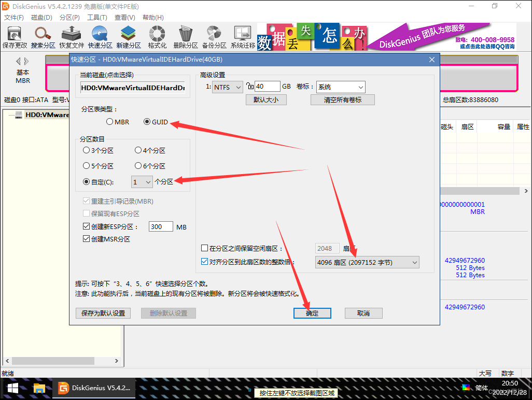
Task: Click the DiskGenius taskbar button
Action: click(94, 388)
